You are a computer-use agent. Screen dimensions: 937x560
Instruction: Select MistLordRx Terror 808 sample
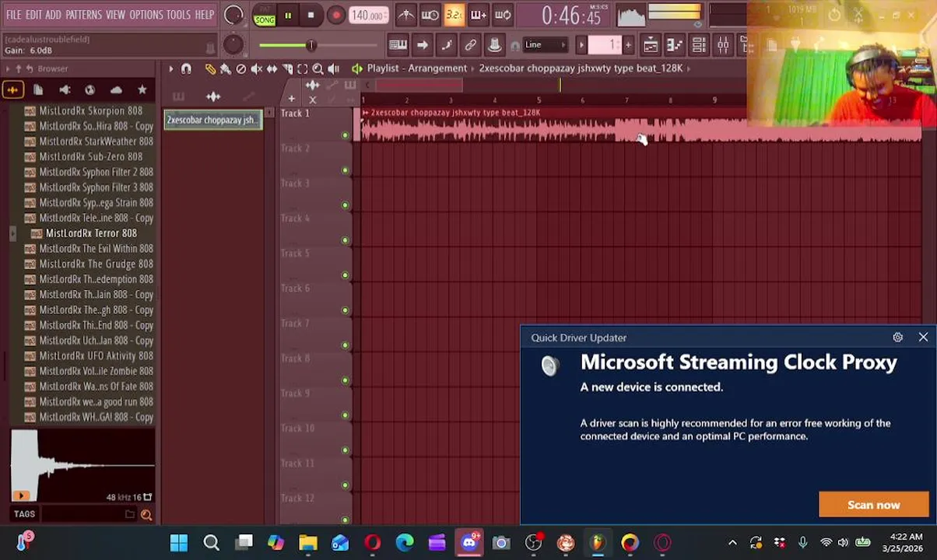[90, 233]
